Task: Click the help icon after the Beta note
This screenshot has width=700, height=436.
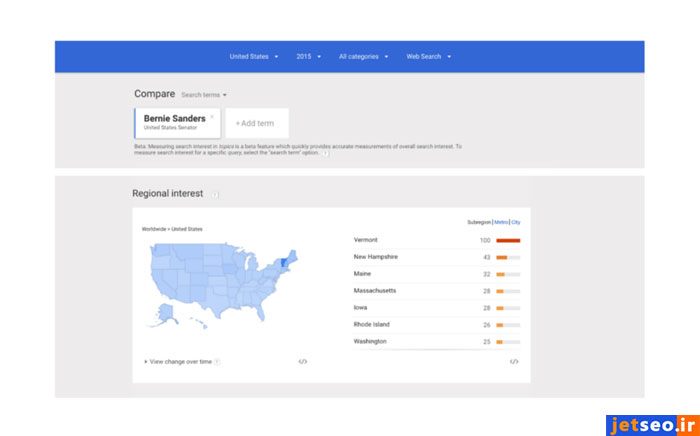Action: pyautogui.click(x=325, y=153)
